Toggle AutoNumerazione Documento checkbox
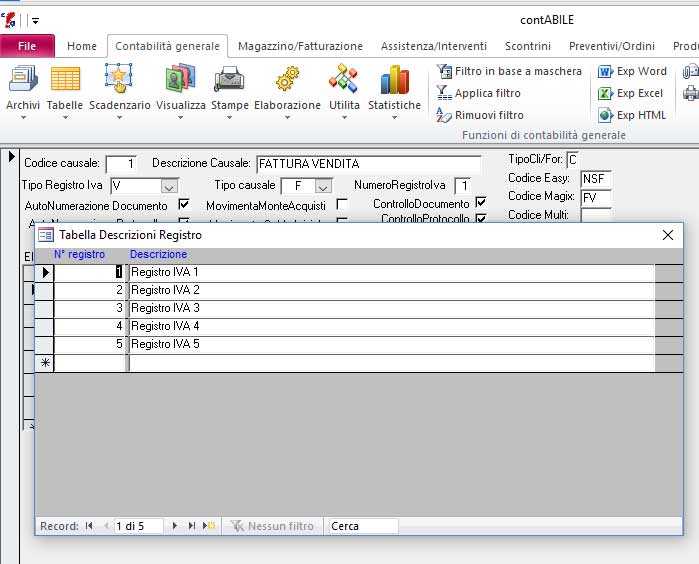This screenshot has height=564, width=699. pos(184,204)
